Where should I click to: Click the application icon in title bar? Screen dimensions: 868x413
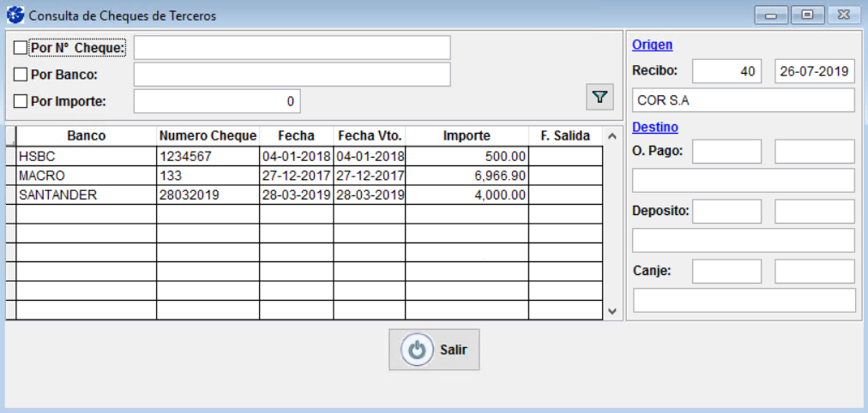[x=15, y=15]
